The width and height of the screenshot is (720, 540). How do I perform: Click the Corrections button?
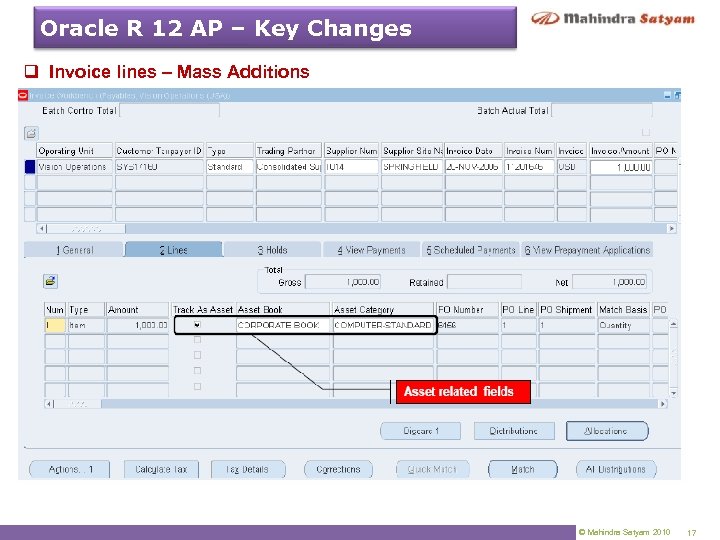click(x=338, y=469)
